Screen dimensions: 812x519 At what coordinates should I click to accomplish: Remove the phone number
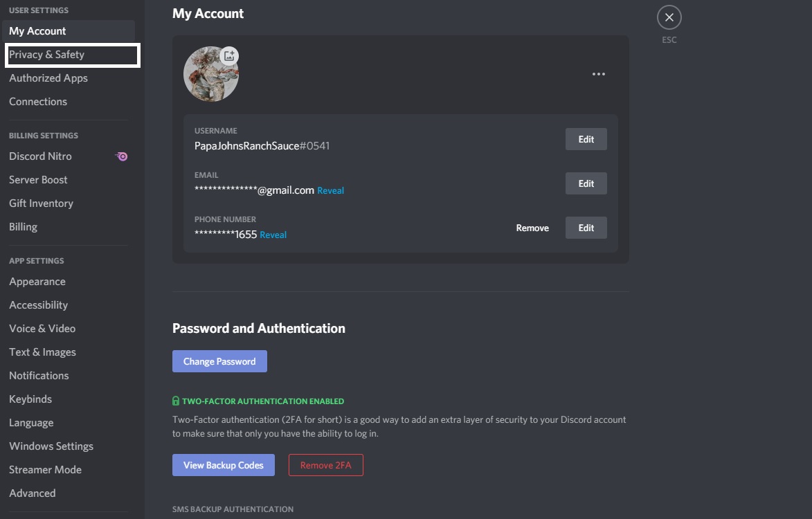(532, 228)
